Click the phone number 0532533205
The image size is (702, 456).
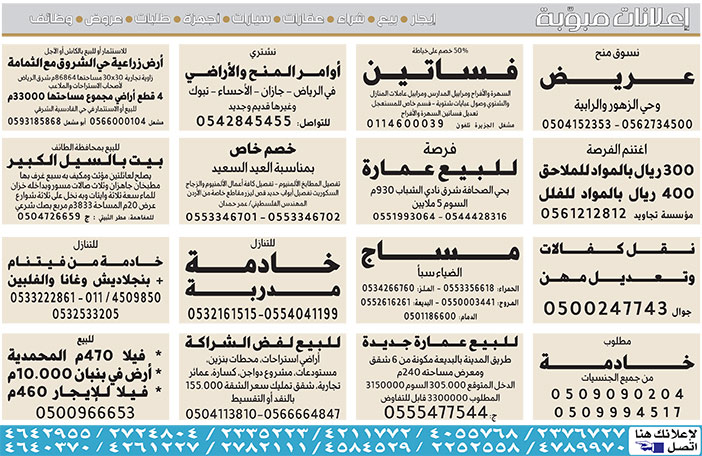coord(86,314)
